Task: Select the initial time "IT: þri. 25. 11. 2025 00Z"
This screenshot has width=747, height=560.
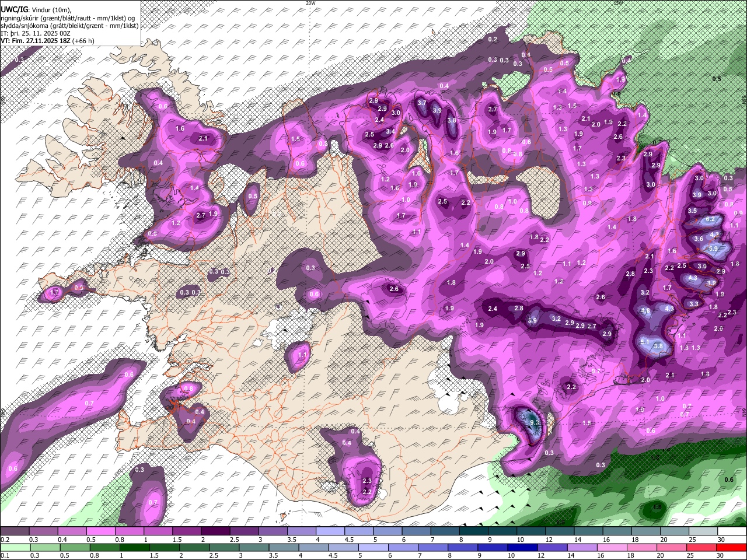Action: pyautogui.click(x=36, y=33)
